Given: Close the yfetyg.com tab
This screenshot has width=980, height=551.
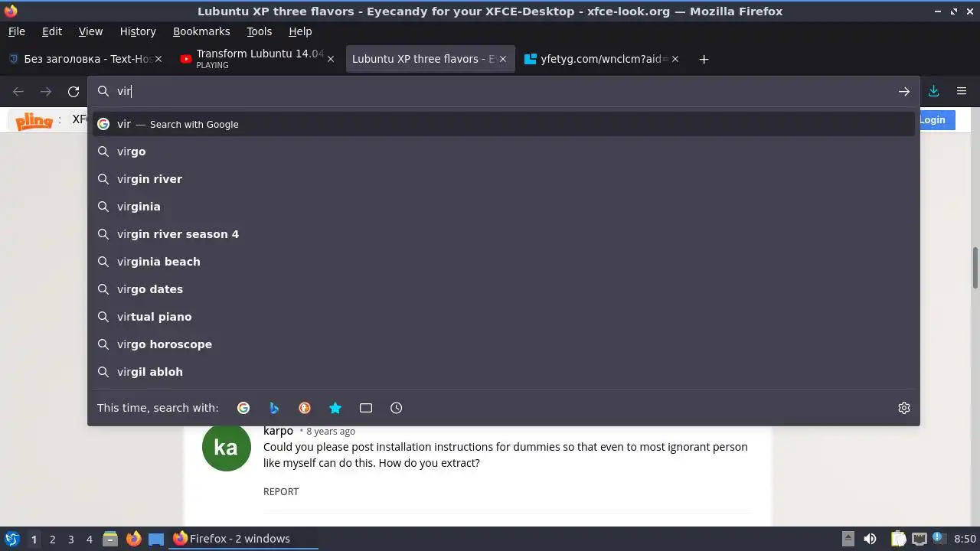Looking at the screenshot, I should (x=675, y=59).
